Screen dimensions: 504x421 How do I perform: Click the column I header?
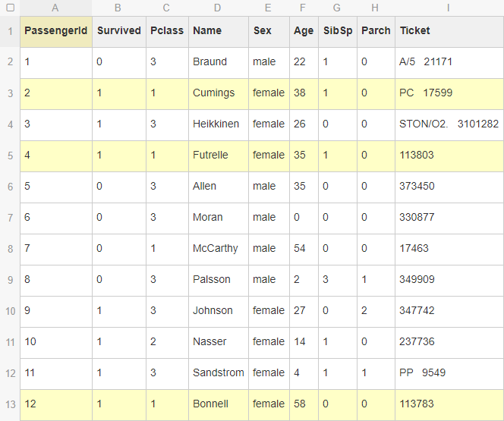pyautogui.click(x=449, y=8)
